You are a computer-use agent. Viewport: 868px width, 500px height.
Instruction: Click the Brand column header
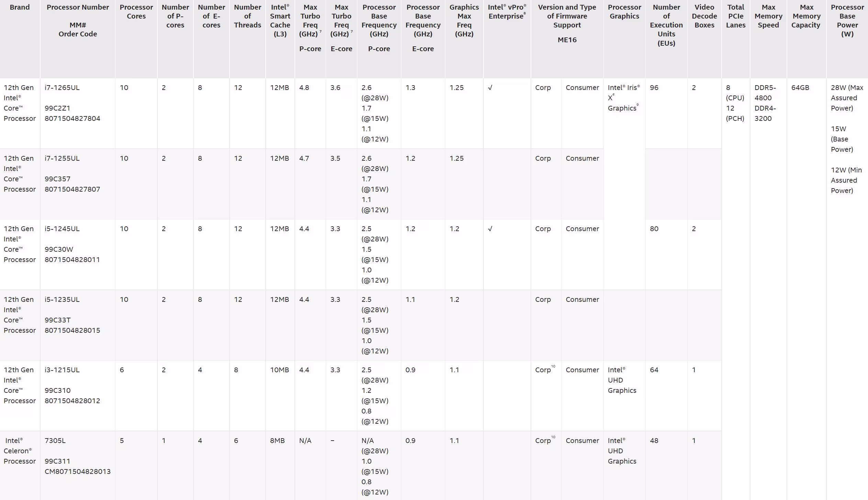(x=20, y=7)
